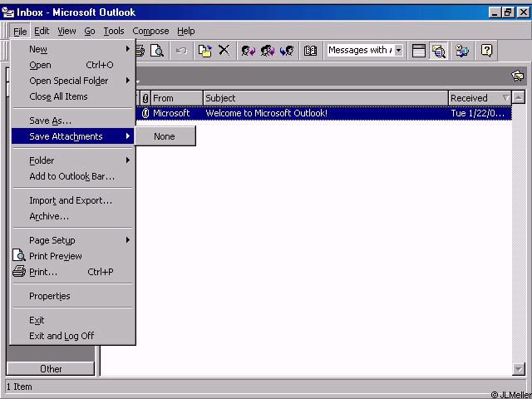Choose Import and Export
This screenshot has width=532, height=399.
(72, 200)
